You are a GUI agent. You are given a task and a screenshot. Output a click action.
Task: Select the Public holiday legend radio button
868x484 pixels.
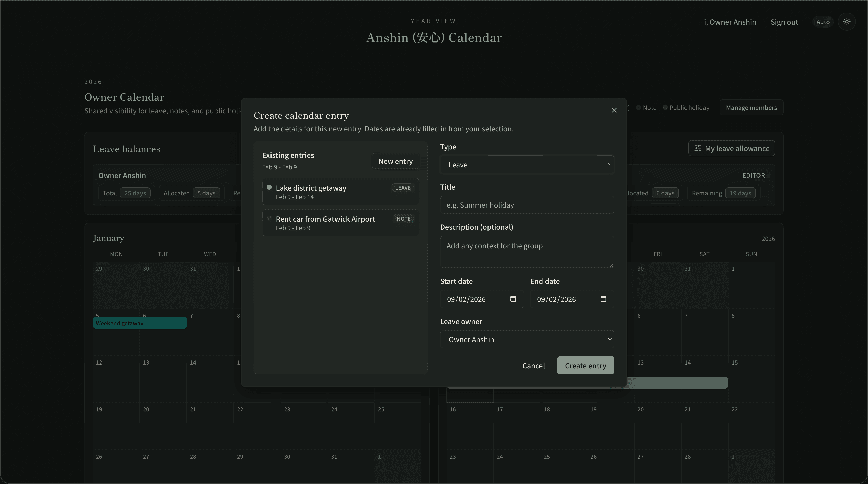point(665,107)
